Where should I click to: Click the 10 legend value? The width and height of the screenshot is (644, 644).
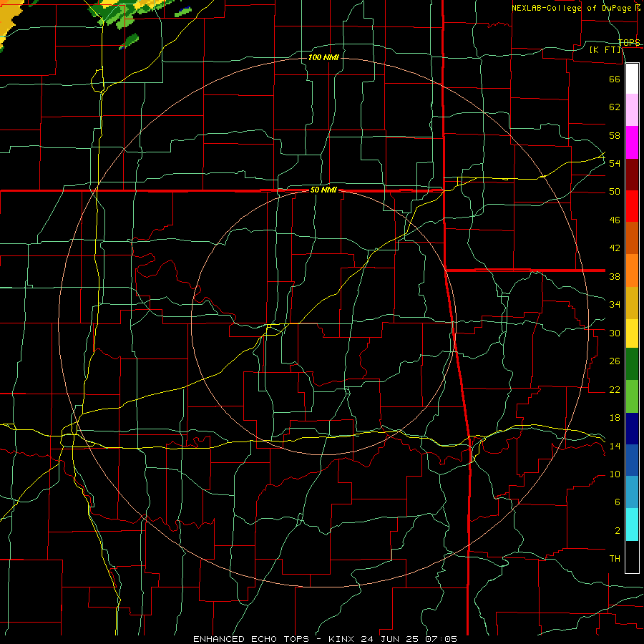[x=615, y=474]
